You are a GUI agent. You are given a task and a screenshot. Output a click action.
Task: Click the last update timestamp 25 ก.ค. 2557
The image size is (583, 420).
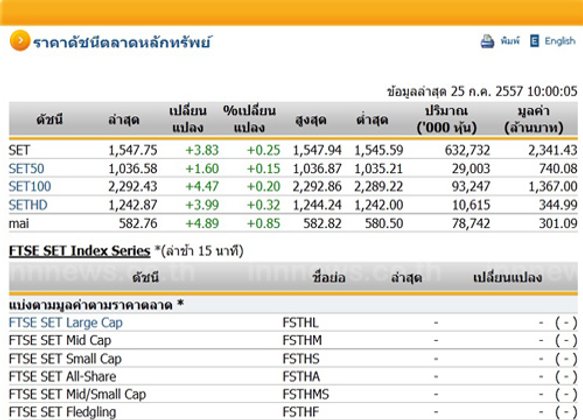pyautogui.click(x=482, y=91)
